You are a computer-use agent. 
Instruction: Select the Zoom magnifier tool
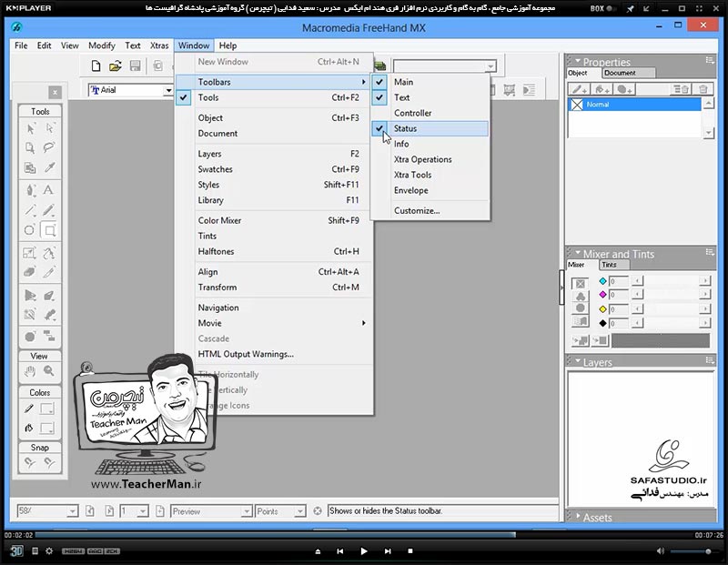49,371
